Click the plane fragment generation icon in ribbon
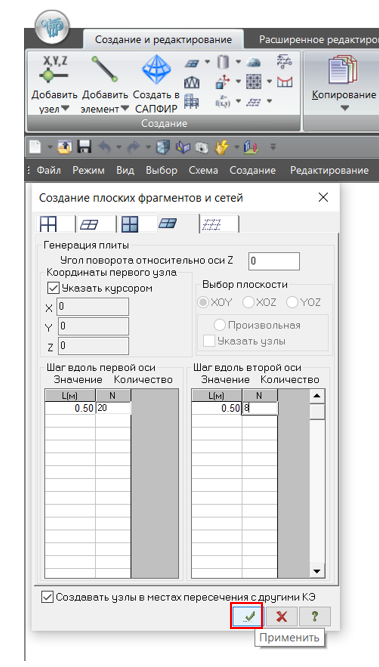The height and width of the screenshot is (667, 379). click(191, 63)
